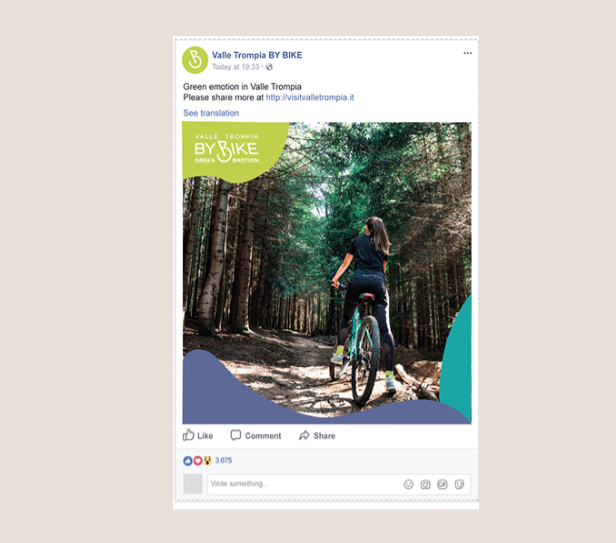Open the forest cyclist post image
Viewport: 616px width, 543px height.
[326, 273]
